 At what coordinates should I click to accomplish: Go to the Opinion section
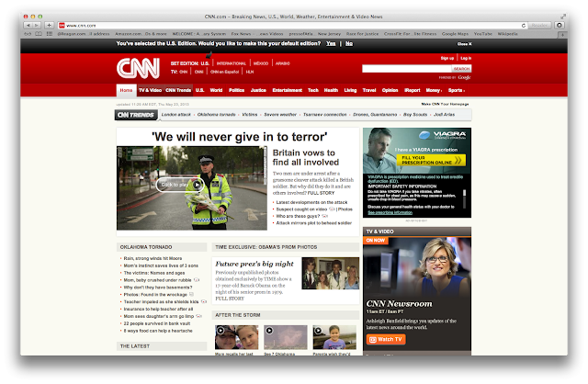coord(390,90)
